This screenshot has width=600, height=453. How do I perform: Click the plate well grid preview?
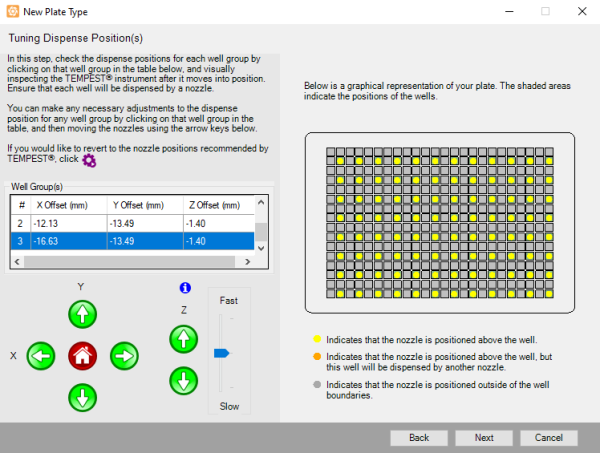440,223
